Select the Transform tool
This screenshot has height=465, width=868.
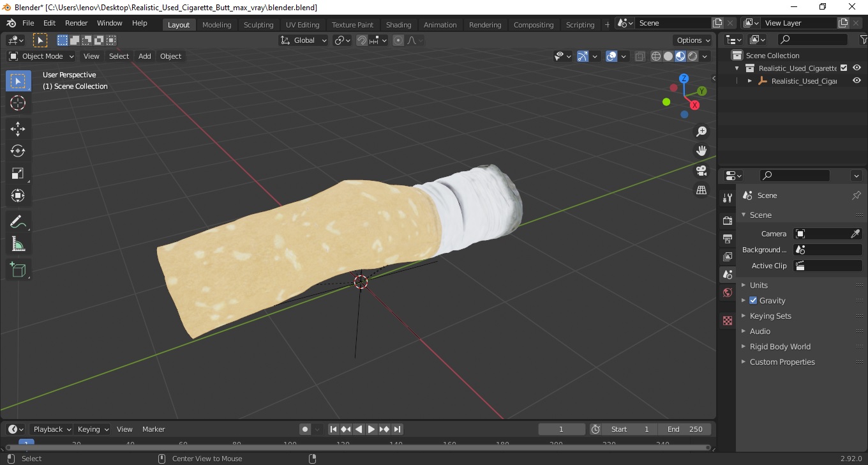click(18, 195)
